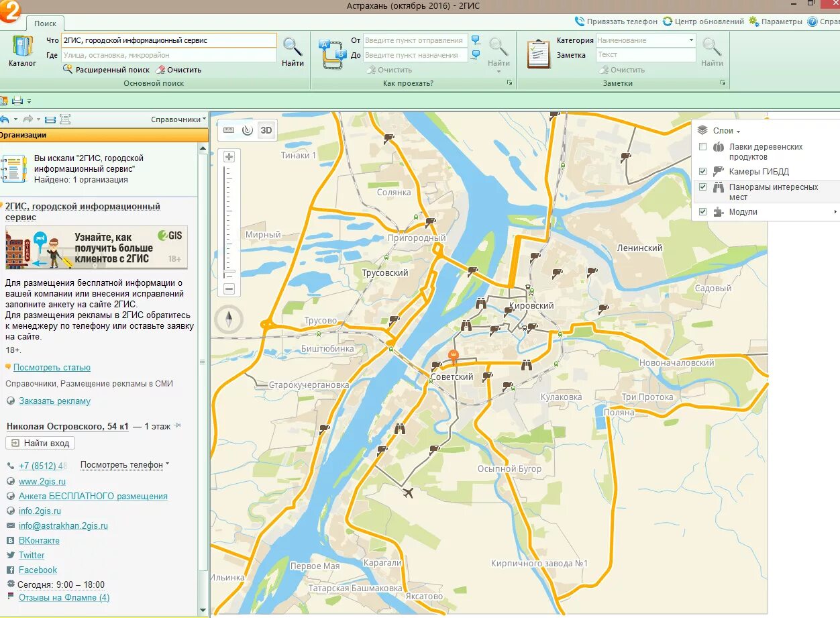The width and height of the screenshot is (840, 618).
Task: Click the Найти magnifier in Основной поиск
Action: [x=293, y=52]
